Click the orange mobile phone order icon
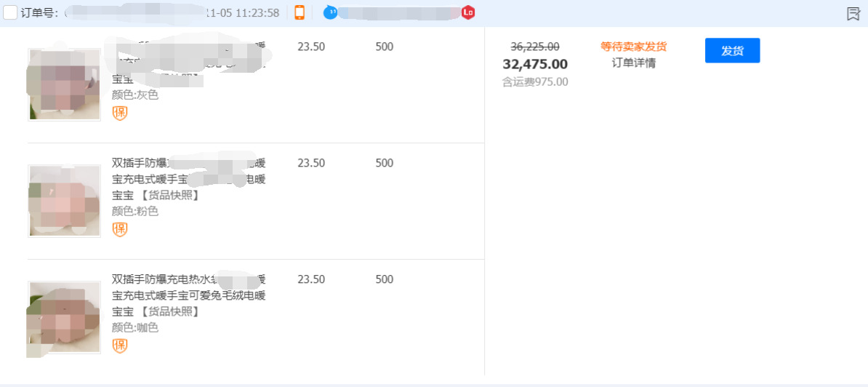The height and width of the screenshot is (387, 868). (300, 12)
